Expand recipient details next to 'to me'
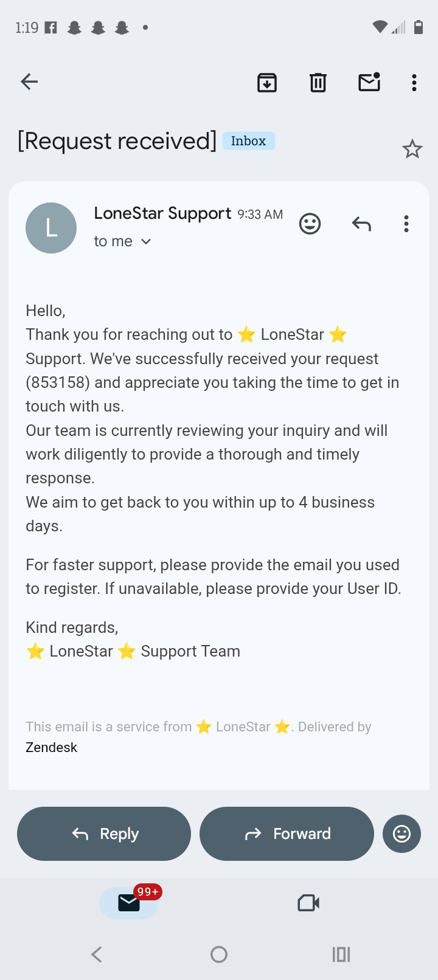This screenshot has height=980, width=438. point(146,242)
